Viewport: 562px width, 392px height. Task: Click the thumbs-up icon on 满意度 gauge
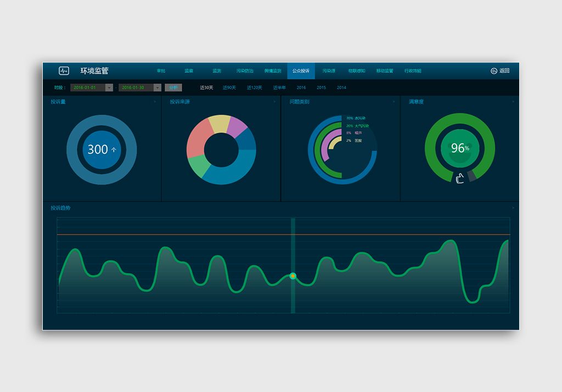tap(460, 178)
